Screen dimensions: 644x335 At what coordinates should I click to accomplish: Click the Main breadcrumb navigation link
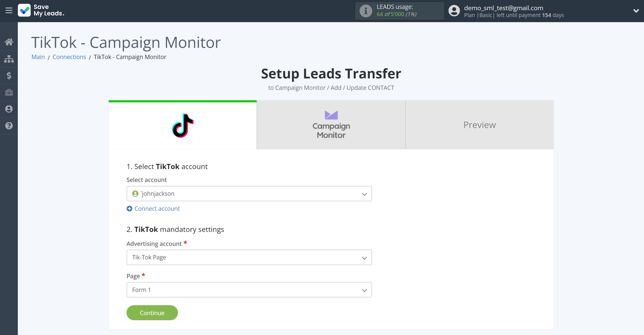38,57
